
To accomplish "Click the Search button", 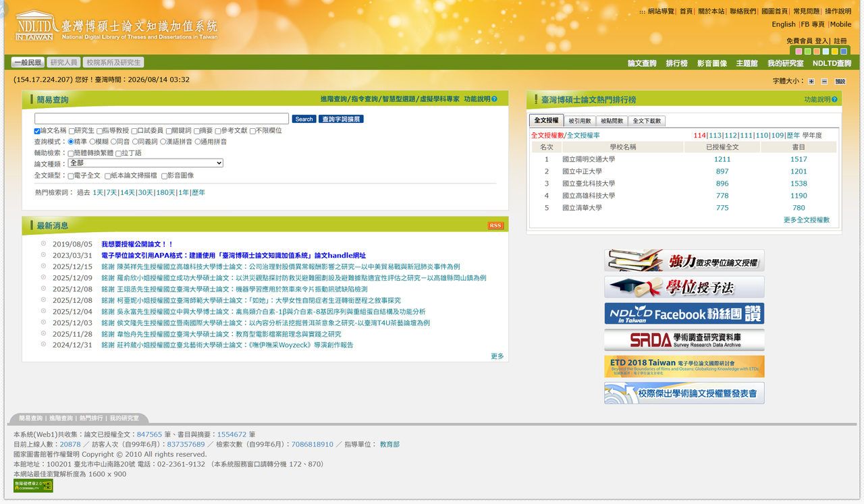I will [x=304, y=119].
